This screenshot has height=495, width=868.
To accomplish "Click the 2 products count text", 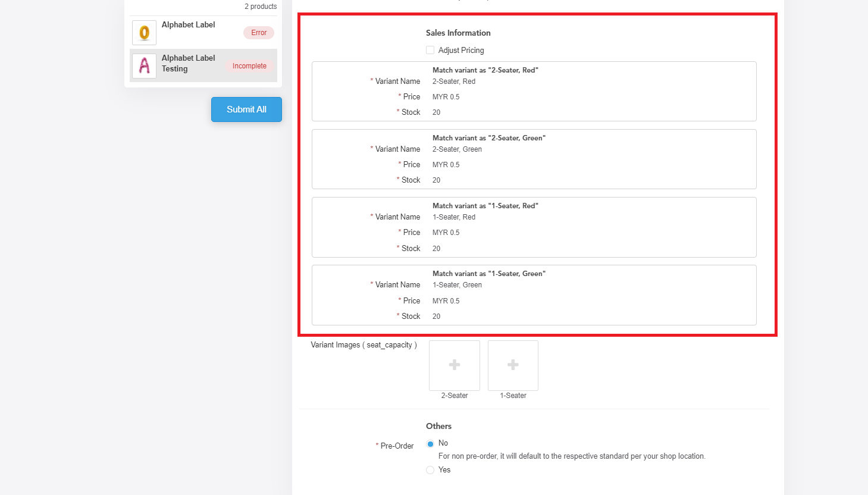I will point(261,7).
